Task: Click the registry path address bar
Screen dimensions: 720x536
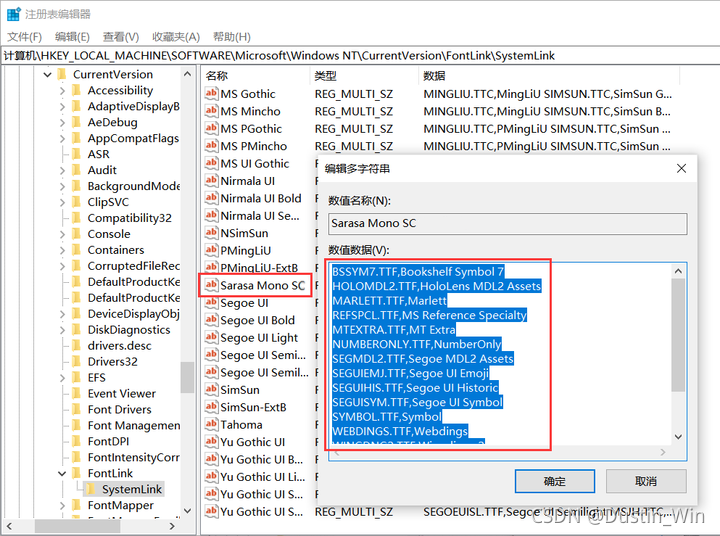Action: pos(360,56)
